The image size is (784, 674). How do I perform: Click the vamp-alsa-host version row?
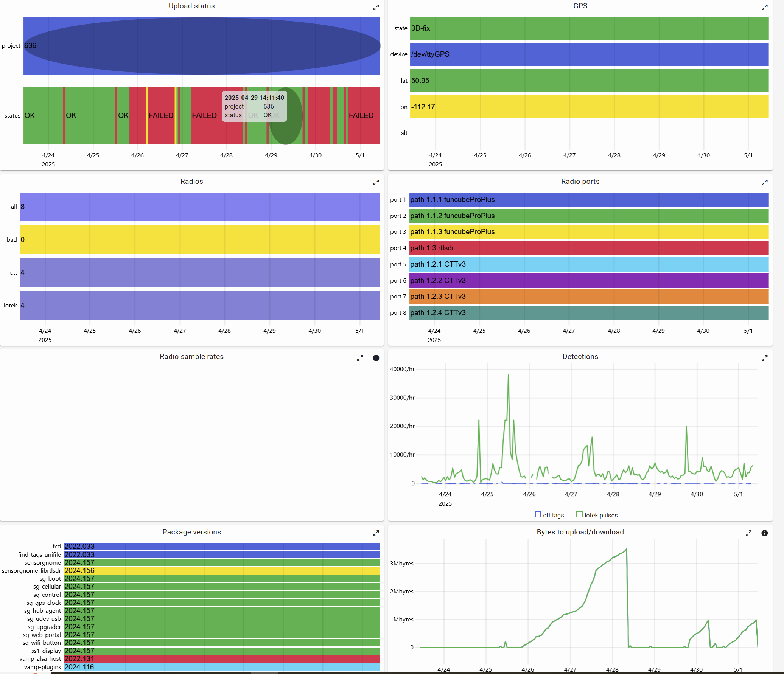pos(221,659)
